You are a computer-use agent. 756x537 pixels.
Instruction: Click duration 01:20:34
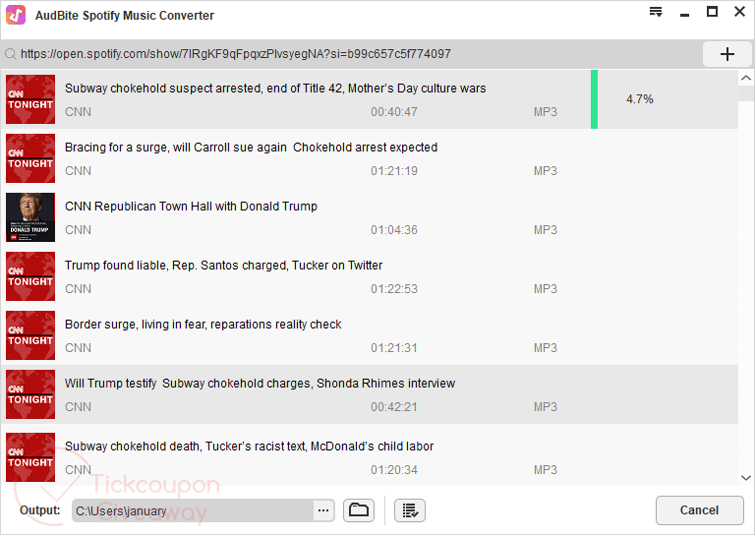click(x=394, y=470)
